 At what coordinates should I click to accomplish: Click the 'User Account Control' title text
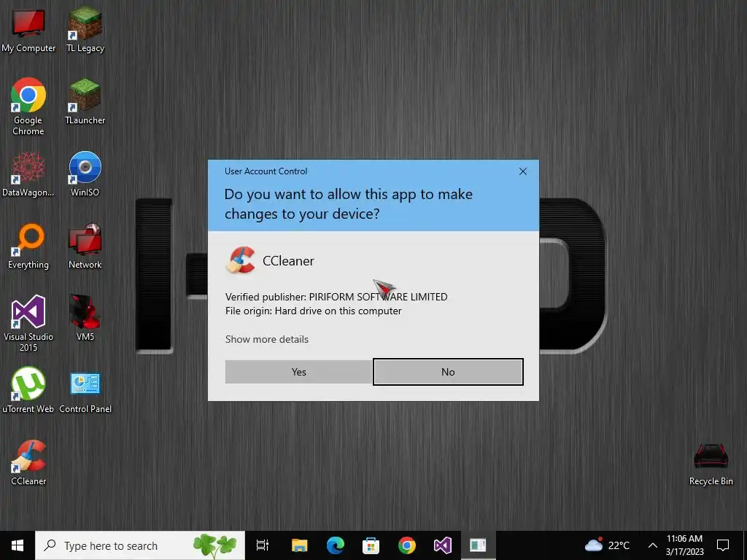coord(266,171)
